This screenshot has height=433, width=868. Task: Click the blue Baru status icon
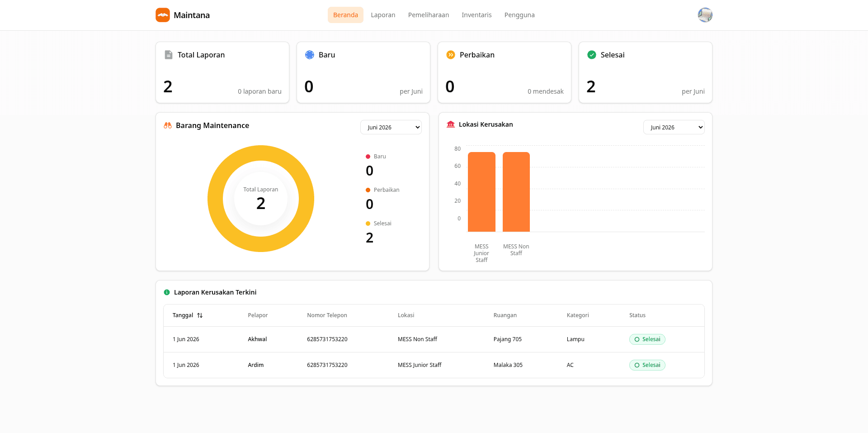[x=310, y=55]
